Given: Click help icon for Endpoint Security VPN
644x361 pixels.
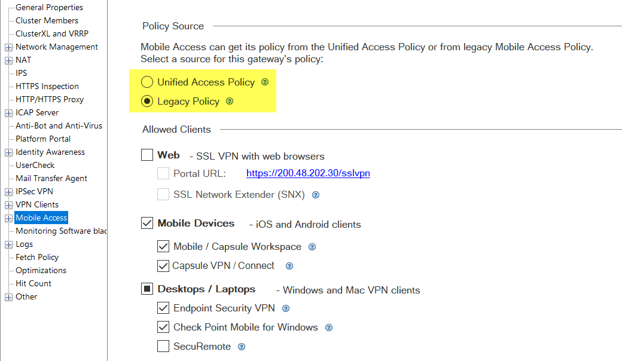Looking at the screenshot, I should pos(286,308).
